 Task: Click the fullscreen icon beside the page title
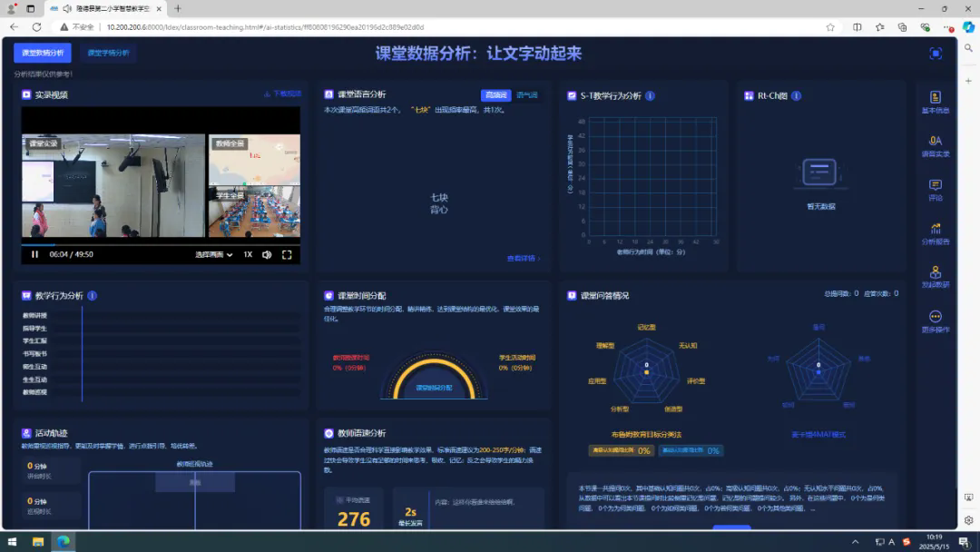point(936,54)
